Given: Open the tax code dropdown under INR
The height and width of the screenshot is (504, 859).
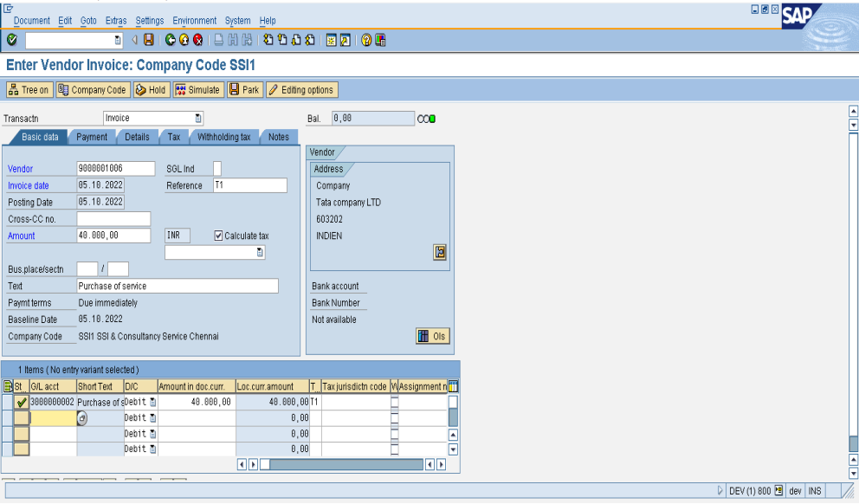Looking at the screenshot, I should click(x=260, y=253).
